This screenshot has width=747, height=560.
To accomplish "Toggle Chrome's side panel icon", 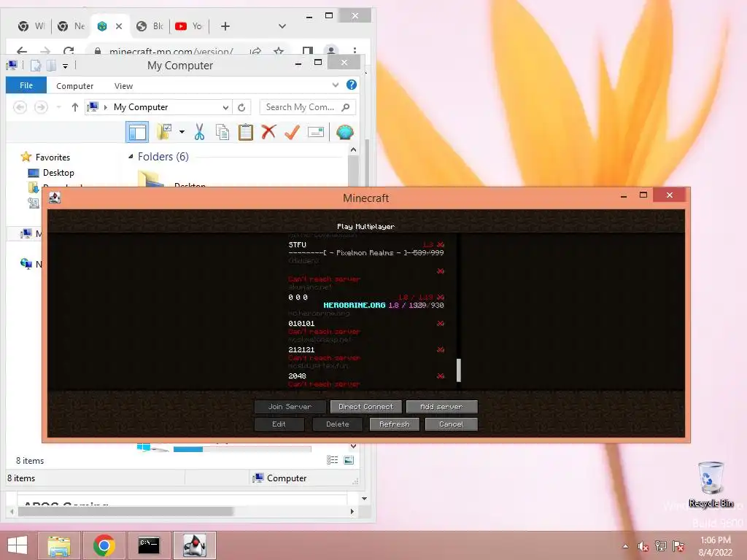I will pos(308,50).
